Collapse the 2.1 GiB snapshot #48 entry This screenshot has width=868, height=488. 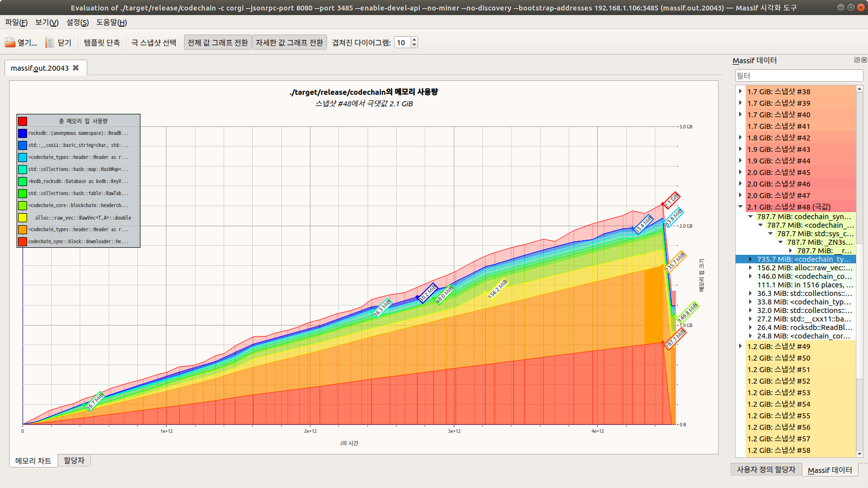tap(741, 207)
